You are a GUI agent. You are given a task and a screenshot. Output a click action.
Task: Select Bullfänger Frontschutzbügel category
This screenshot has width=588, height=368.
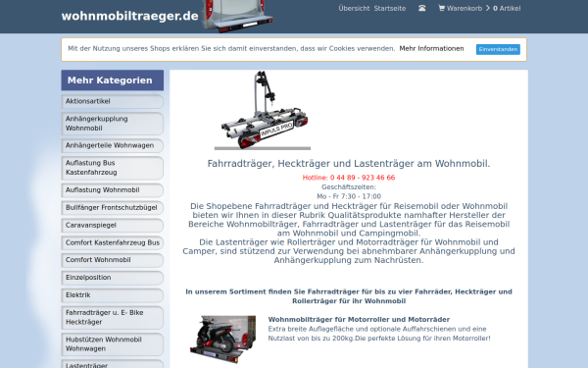tap(112, 208)
